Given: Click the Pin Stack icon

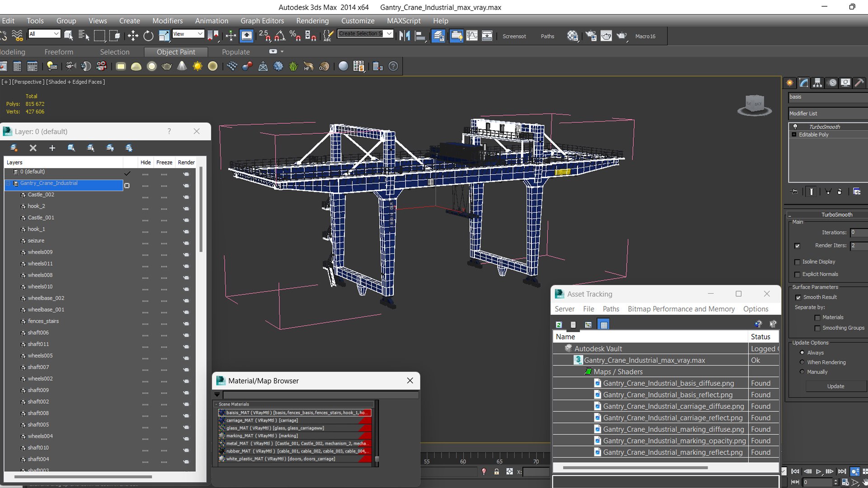Looking at the screenshot, I should tap(794, 191).
